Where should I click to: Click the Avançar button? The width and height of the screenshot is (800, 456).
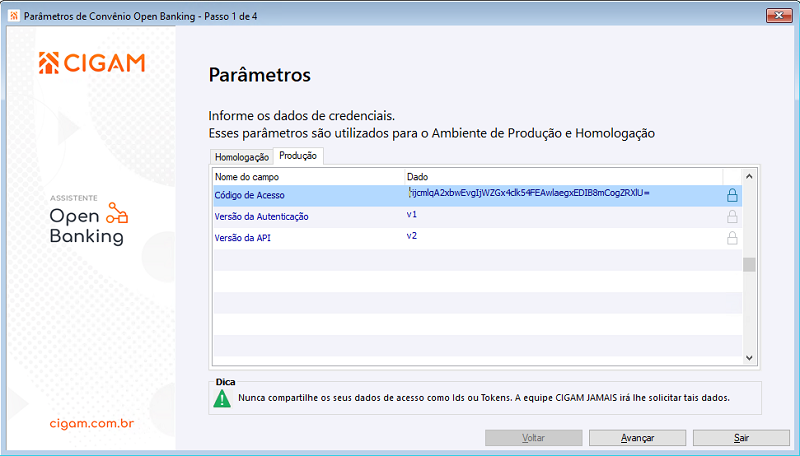click(637, 438)
